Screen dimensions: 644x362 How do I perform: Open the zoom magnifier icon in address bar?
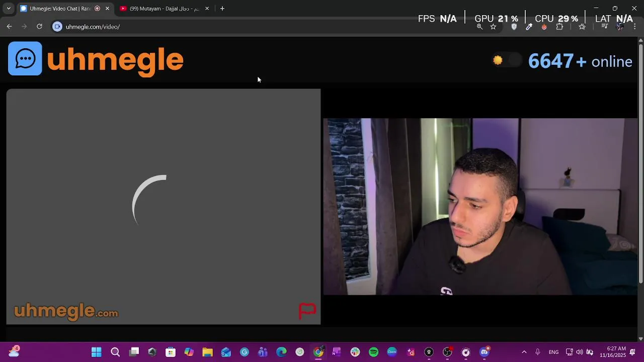click(x=479, y=27)
